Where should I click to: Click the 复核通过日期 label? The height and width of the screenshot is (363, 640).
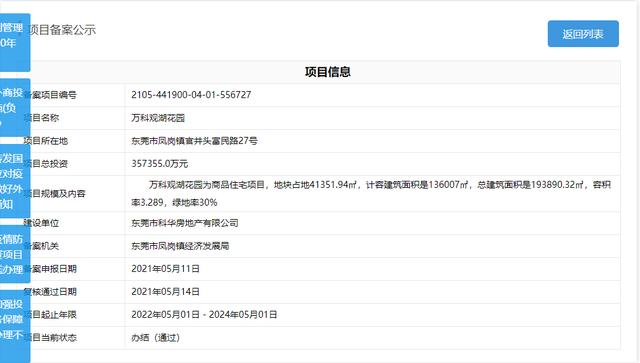50,292
